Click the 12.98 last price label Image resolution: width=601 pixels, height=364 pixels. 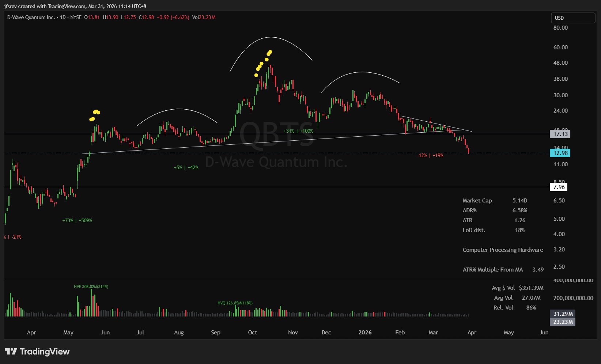coord(560,153)
